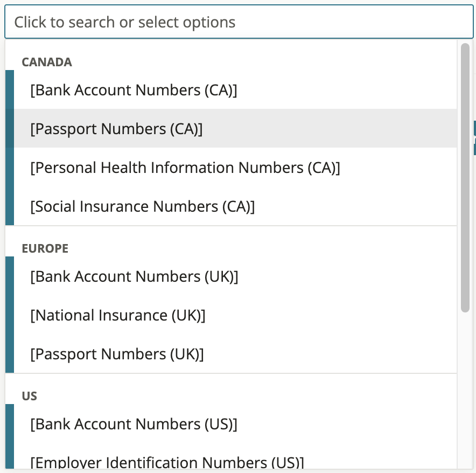Screen dimensions: 476x473
Task: Choose Bank Account Numbers (US) option
Action: click(134, 425)
